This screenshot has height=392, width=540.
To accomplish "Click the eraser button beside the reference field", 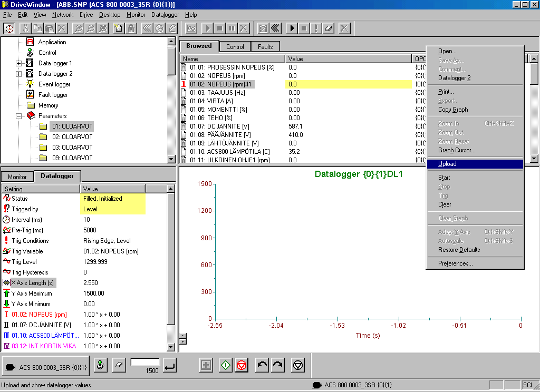I will 119,365.
